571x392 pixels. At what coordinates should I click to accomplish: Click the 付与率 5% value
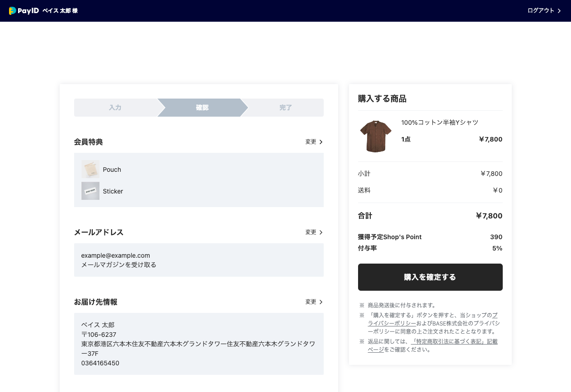click(x=497, y=248)
